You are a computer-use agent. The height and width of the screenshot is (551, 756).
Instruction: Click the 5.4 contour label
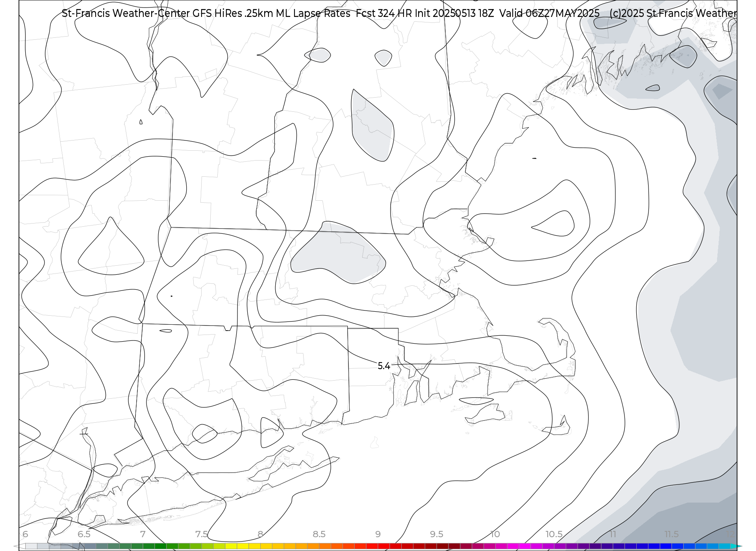coord(384,366)
